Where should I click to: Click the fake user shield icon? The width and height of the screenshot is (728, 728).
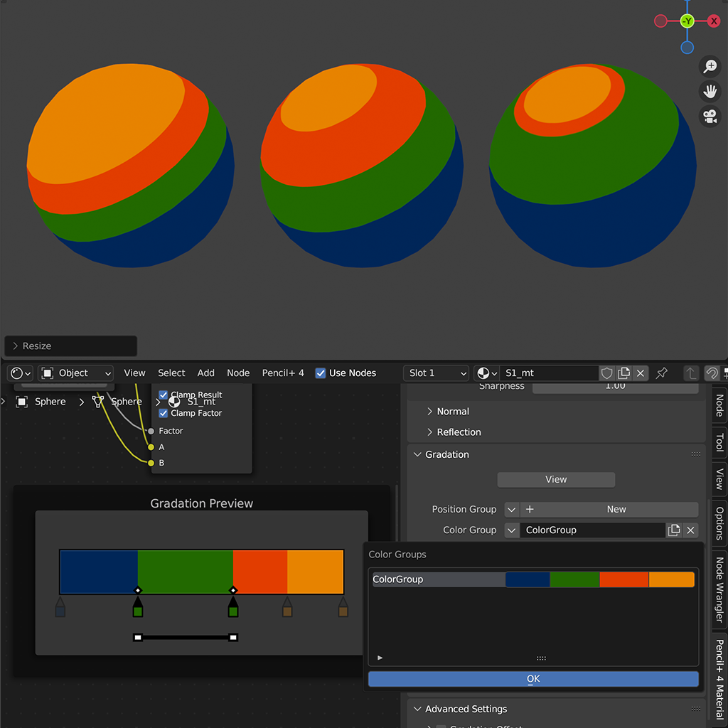point(606,373)
